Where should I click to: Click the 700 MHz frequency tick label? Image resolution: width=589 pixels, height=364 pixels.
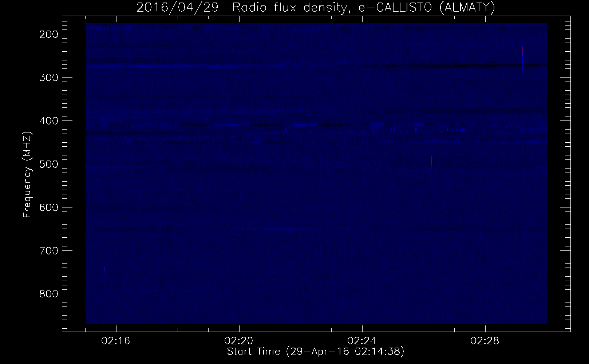tap(48, 250)
